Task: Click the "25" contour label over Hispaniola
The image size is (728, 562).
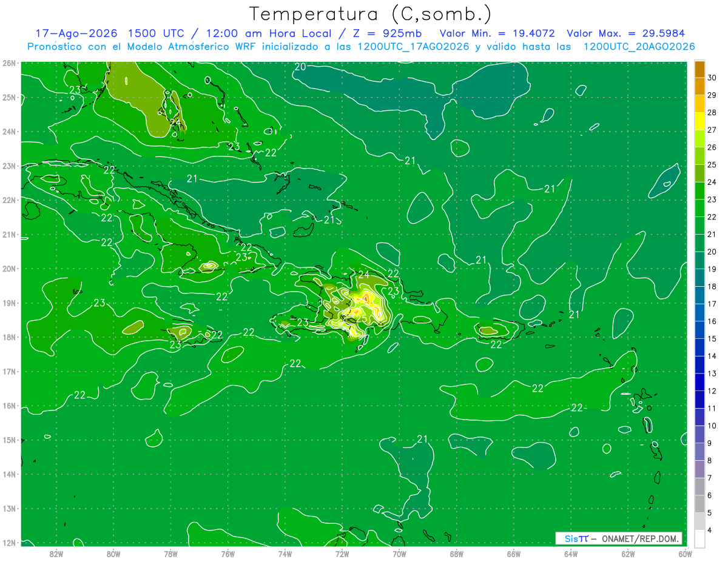Action: point(361,318)
